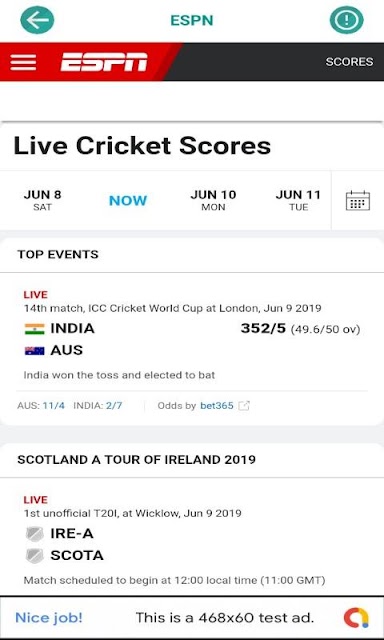Open the exclamation info icon
Image resolution: width=384 pixels, height=640 pixels.
346,20
